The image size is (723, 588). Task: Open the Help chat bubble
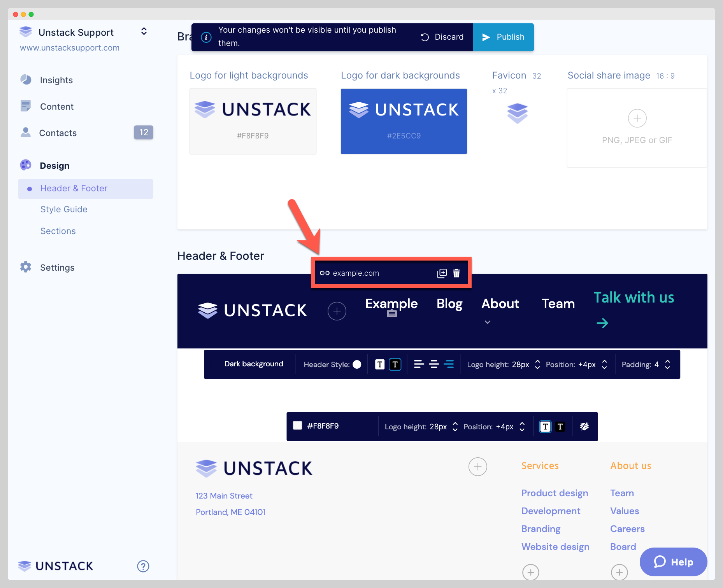click(x=673, y=562)
